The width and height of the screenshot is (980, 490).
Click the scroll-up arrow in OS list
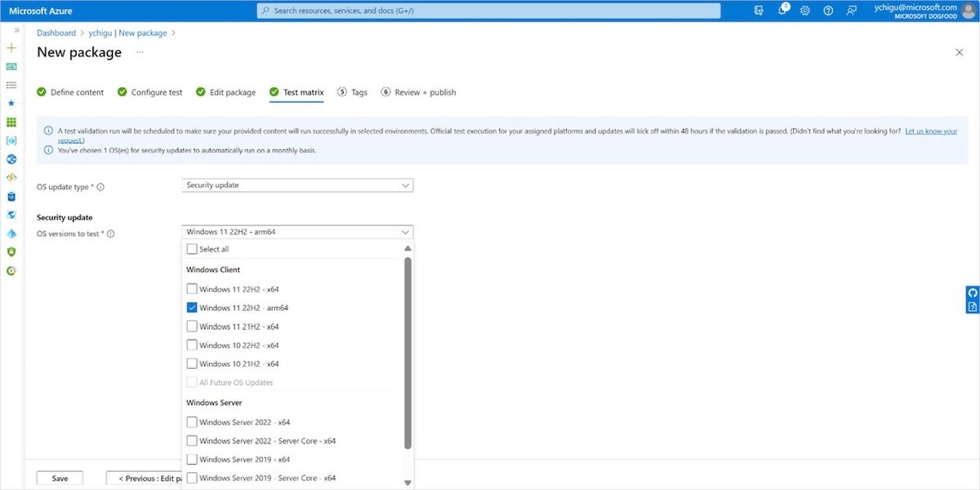click(408, 249)
